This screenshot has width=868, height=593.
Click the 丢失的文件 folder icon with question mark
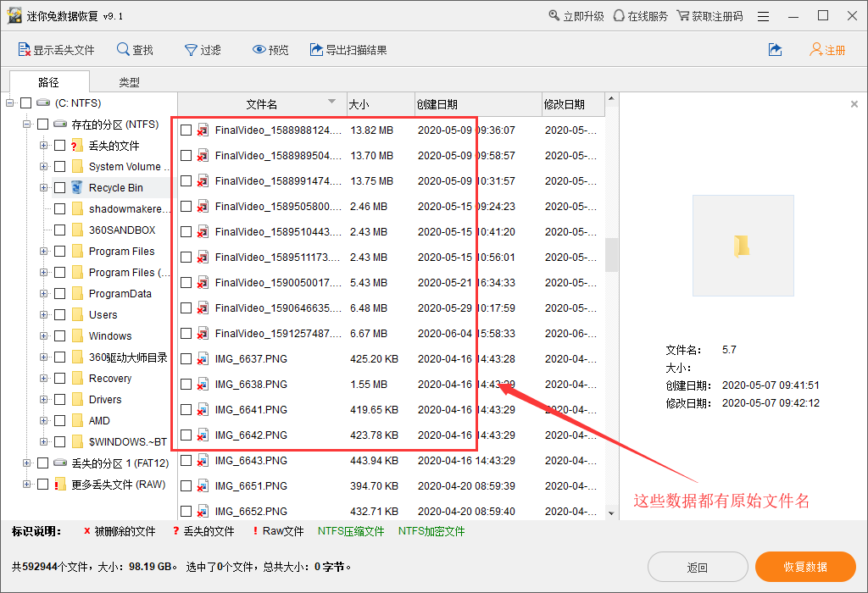pyautogui.click(x=77, y=146)
